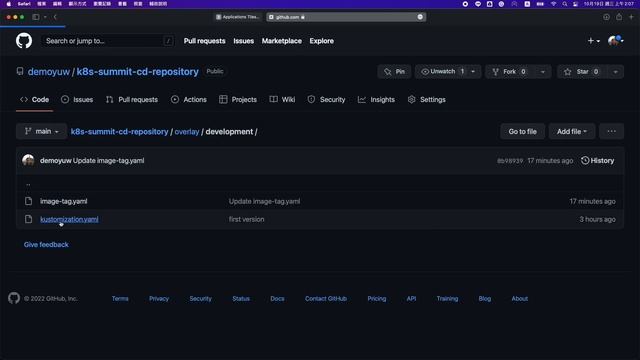
Task: Open Issues in top navigation
Action: pyautogui.click(x=244, y=41)
